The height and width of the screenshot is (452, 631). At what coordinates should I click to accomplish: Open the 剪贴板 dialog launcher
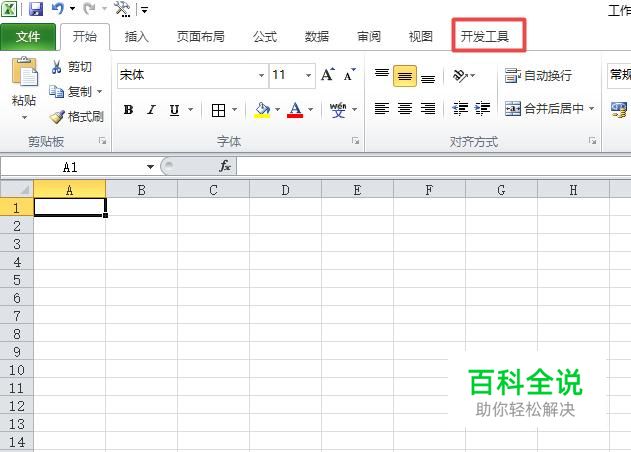tap(103, 140)
